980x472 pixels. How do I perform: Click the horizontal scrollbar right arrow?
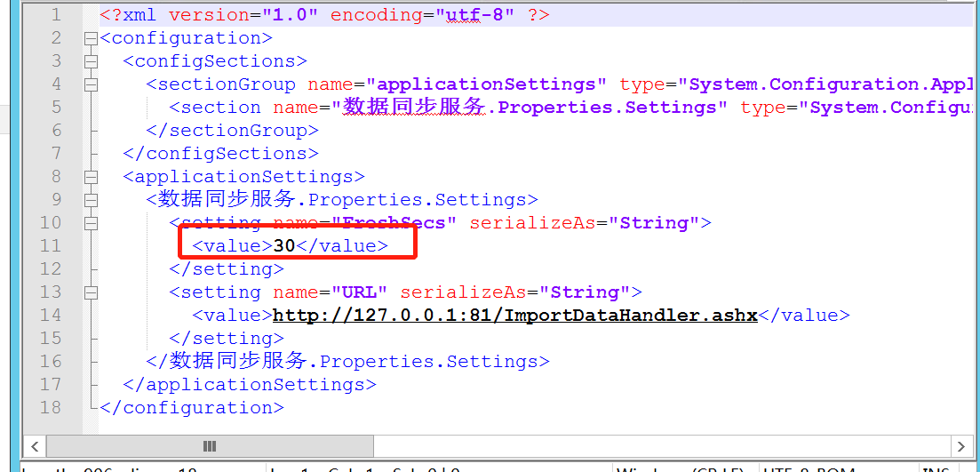[x=961, y=446]
